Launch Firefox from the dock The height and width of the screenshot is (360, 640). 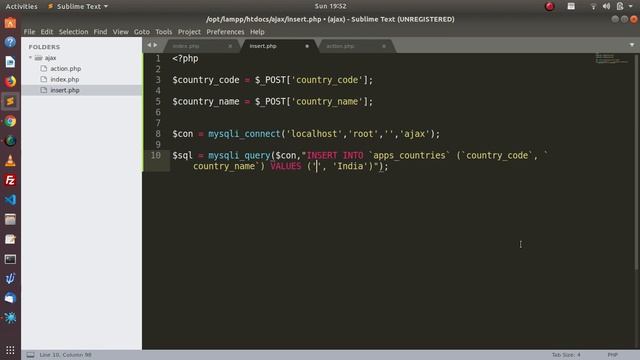(10, 81)
